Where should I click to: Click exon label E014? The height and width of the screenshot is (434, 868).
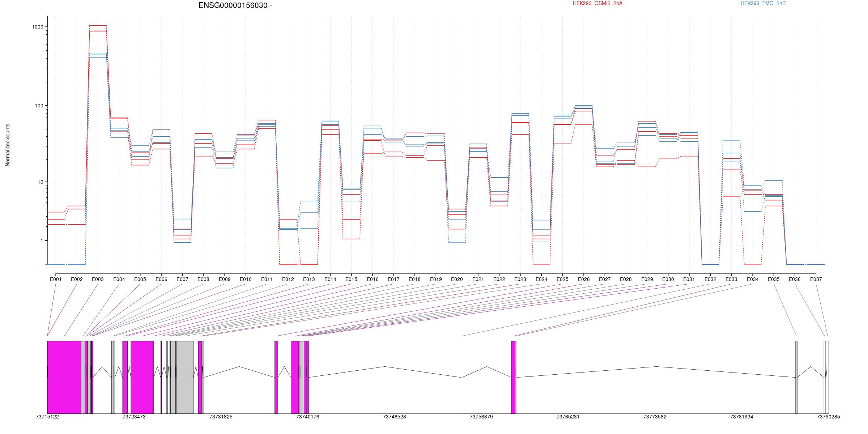[x=330, y=279]
